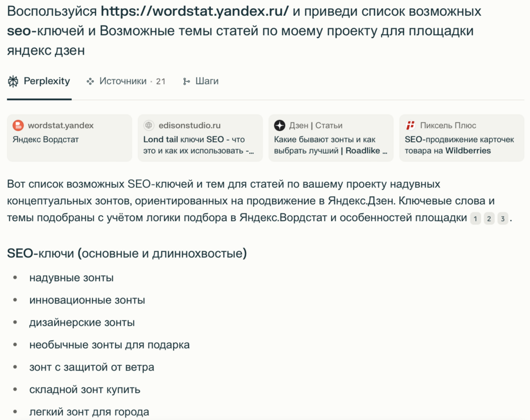Follow the wordstat.yandex.ru link in the query
The width and height of the screenshot is (530, 420).
[x=195, y=12]
